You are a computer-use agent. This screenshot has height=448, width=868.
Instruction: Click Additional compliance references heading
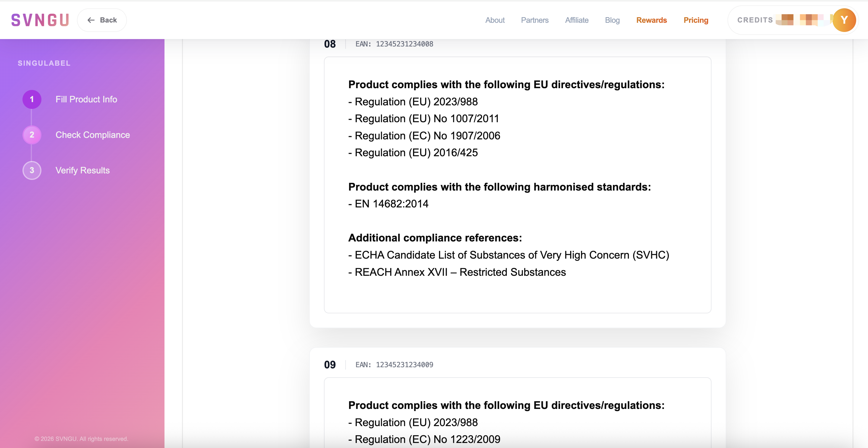[435, 238]
